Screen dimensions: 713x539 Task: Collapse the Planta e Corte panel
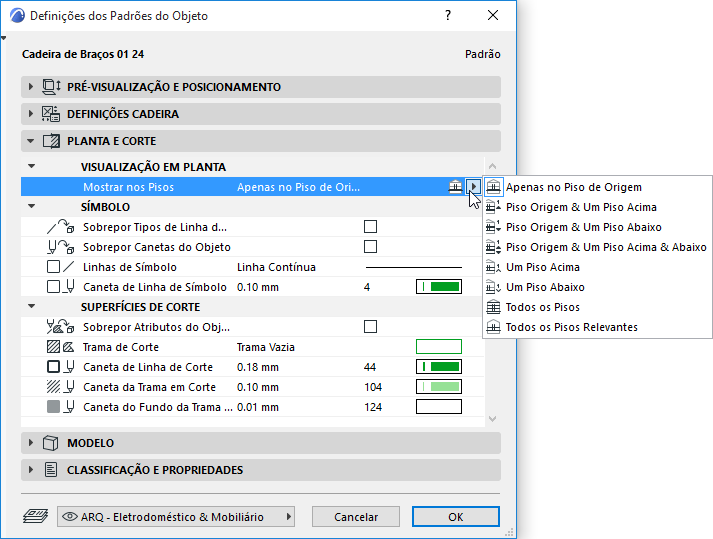[x=30, y=141]
